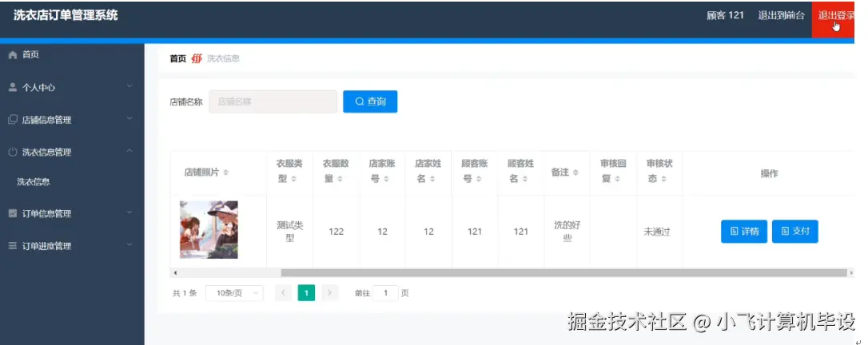Open the 10条/页 page size dropdown

(234, 293)
